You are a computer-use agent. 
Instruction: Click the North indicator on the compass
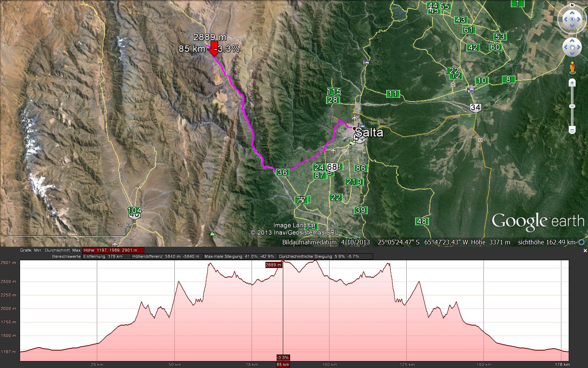pos(572,5)
